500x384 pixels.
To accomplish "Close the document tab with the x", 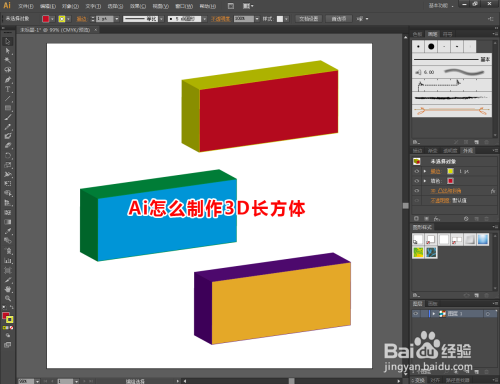I will click(x=95, y=30).
